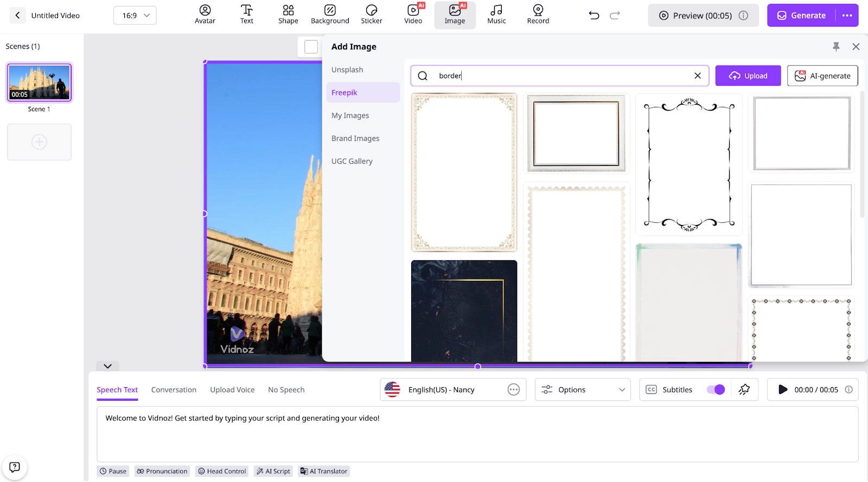
Task: Click the Upload button
Action: point(748,76)
